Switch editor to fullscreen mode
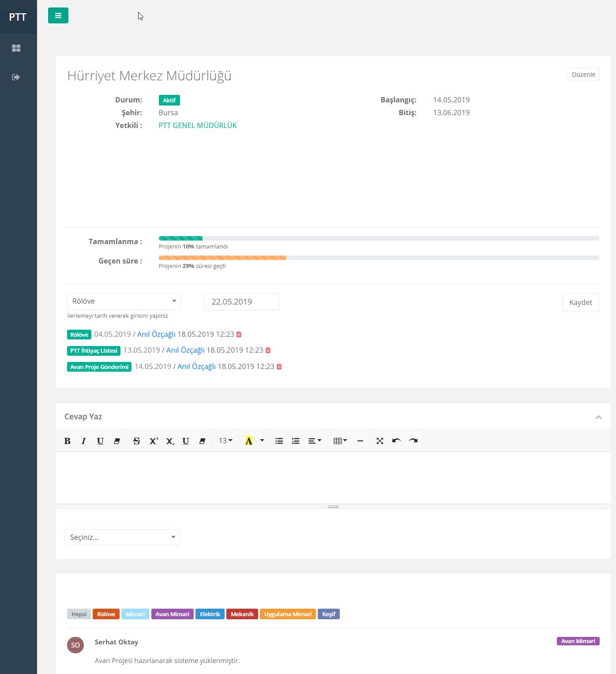This screenshot has height=674, width=616. [379, 441]
